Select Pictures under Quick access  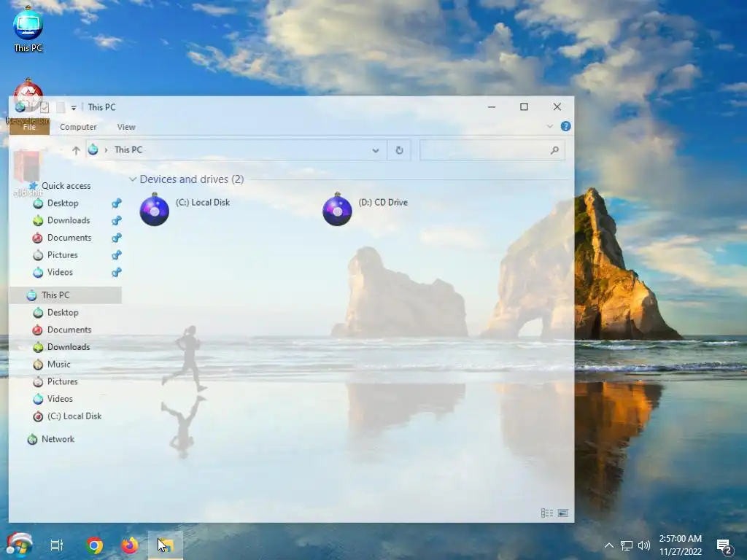coord(63,254)
